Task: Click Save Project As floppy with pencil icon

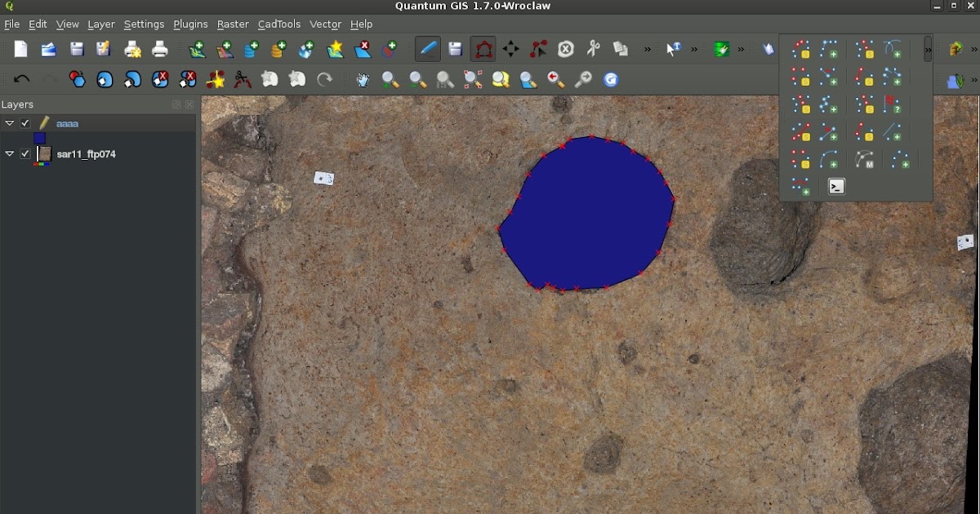Action: click(x=104, y=50)
